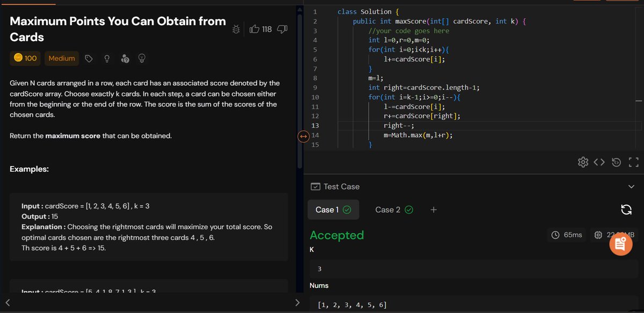Click the Examples: heading
This screenshot has width=644, height=313.
click(x=30, y=169)
